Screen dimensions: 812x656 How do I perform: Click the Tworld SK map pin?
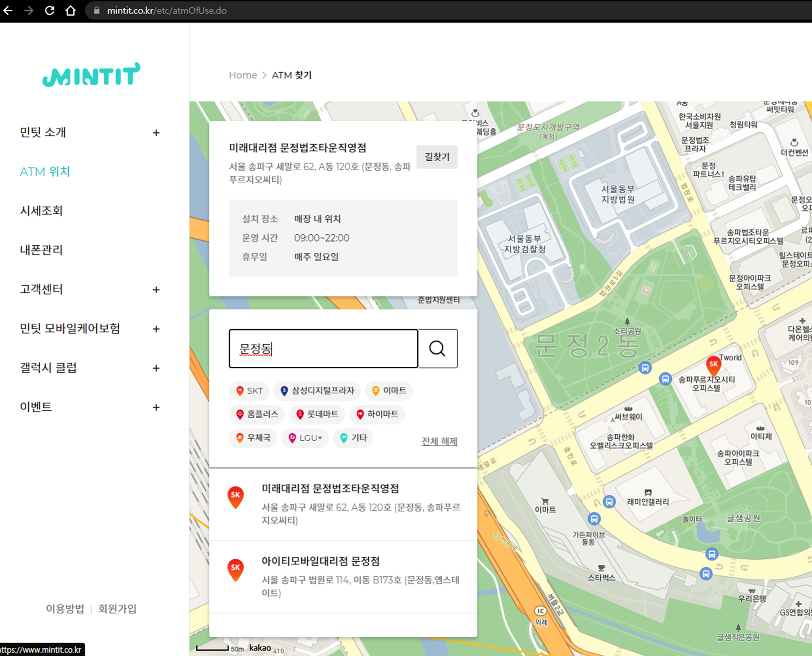pos(713,365)
